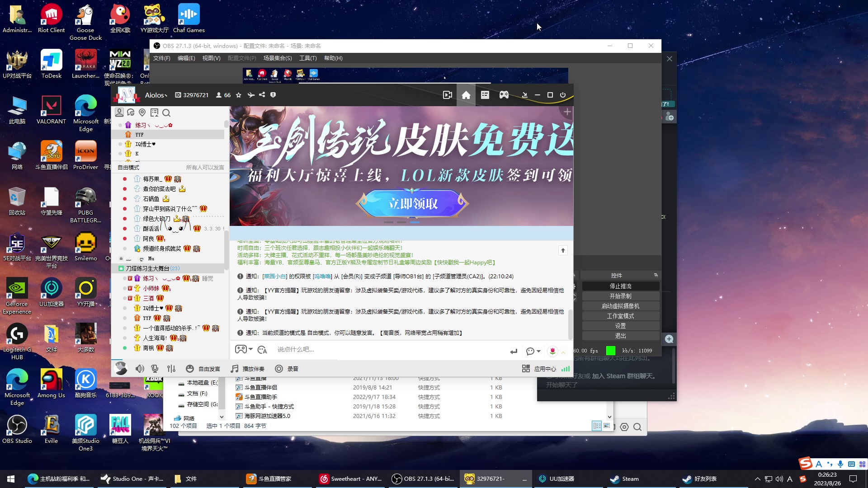The image size is (868, 488).
Task: Open the YY video broadcast icon
Action: (447, 95)
